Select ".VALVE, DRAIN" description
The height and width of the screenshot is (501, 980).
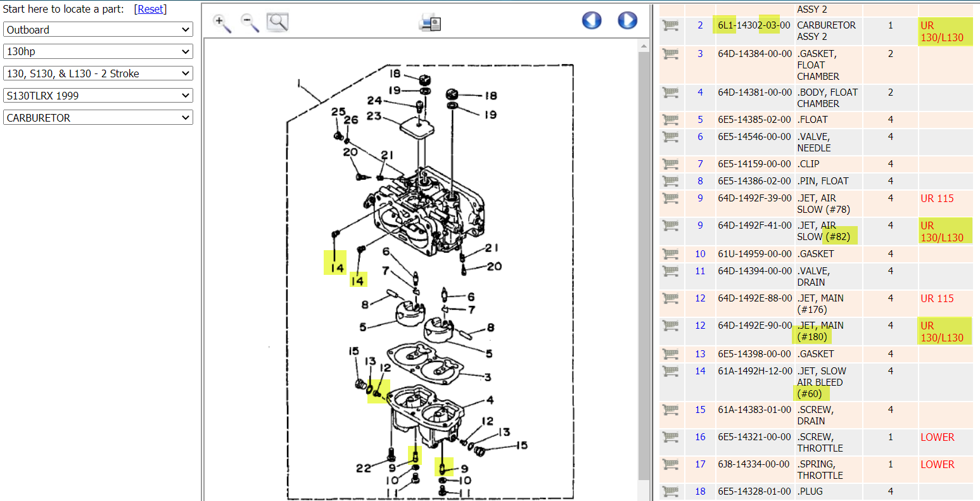(813, 276)
